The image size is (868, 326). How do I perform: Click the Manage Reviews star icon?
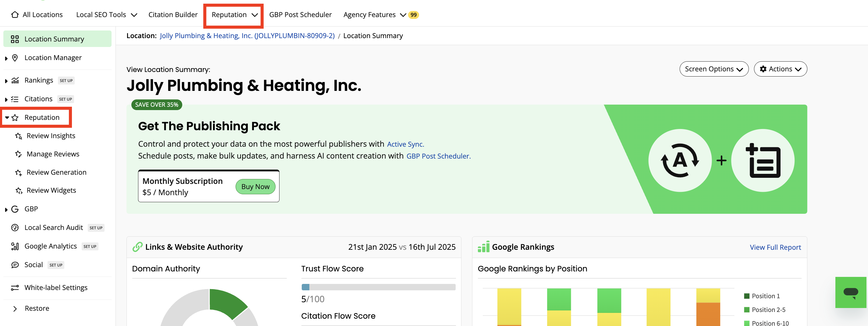[x=19, y=154]
